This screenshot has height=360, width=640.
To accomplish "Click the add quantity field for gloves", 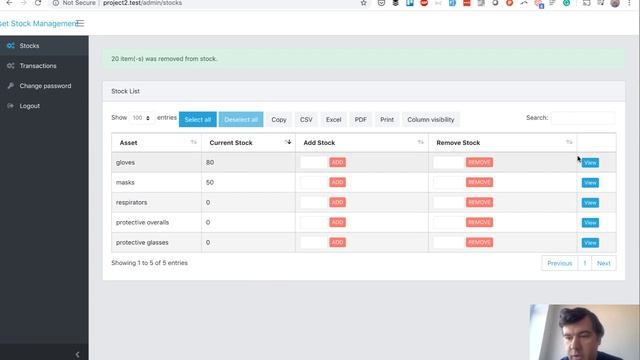I will pos(314,162).
